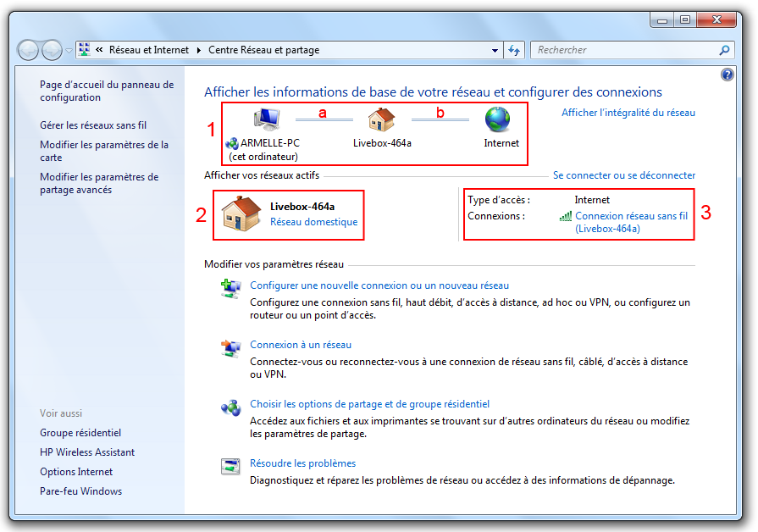Click the large house icon beside Réseau domestique

tap(241, 213)
